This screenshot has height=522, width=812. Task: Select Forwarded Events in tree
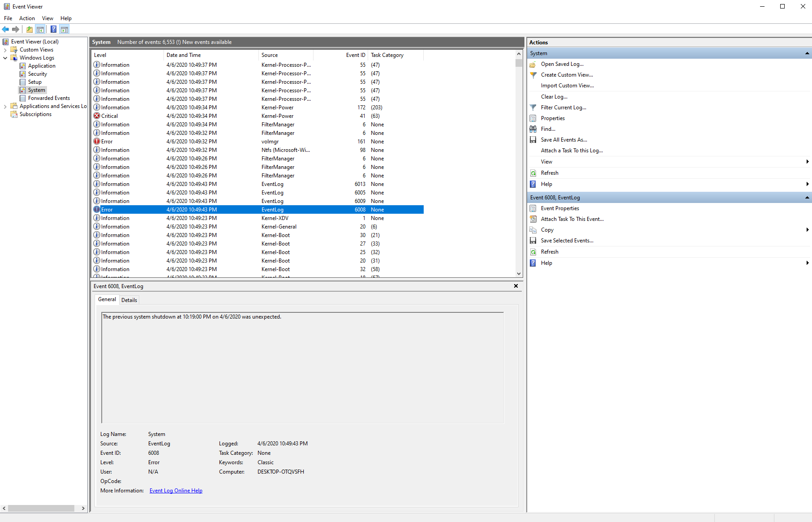(49, 98)
